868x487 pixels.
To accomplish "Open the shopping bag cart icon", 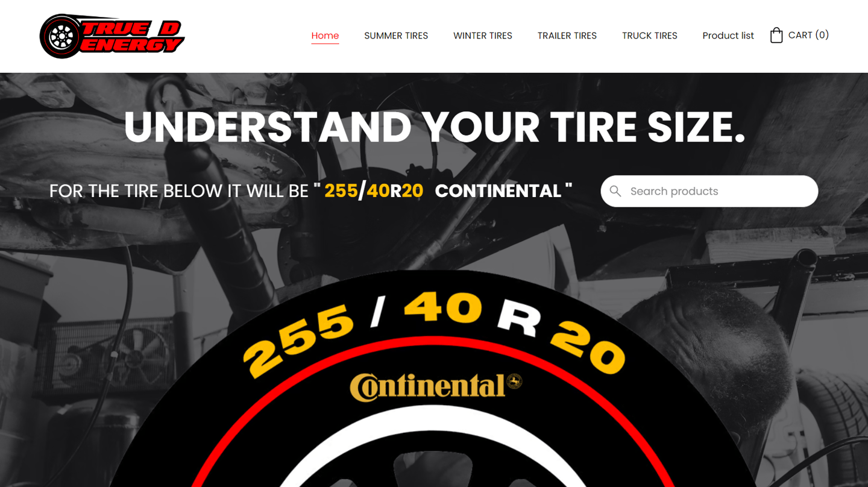I will pos(776,35).
